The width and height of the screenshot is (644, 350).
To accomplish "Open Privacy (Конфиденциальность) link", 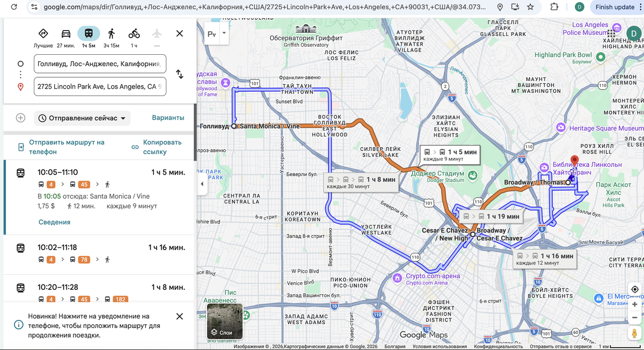I will [500, 346].
